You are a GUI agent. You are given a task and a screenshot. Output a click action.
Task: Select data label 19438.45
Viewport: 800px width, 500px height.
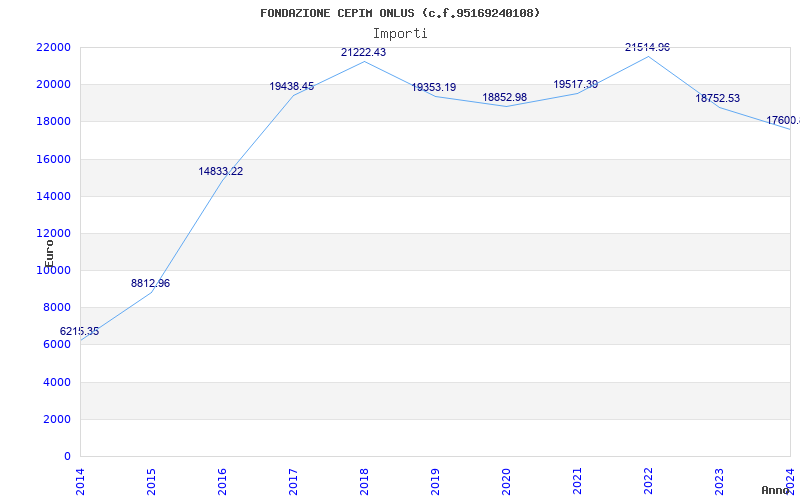tap(292, 87)
